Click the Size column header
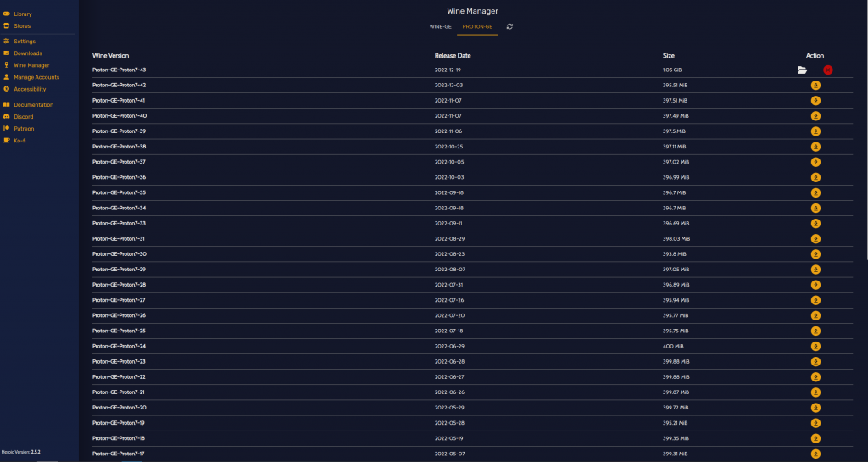Viewport: 868px width, 462px height. click(669, 55)
